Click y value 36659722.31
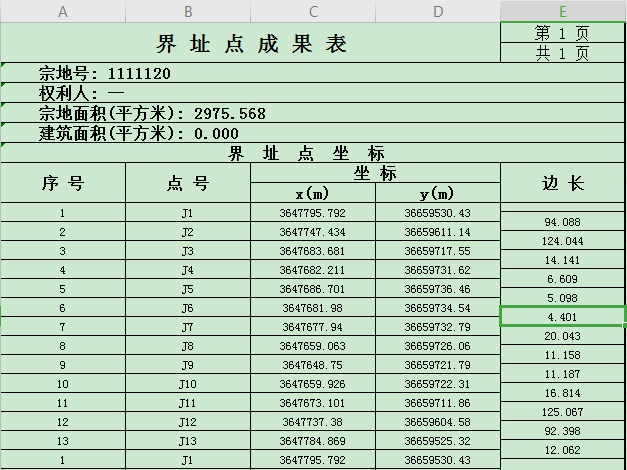Viewport: 627px width, 470px height. [x=438, y=384]
